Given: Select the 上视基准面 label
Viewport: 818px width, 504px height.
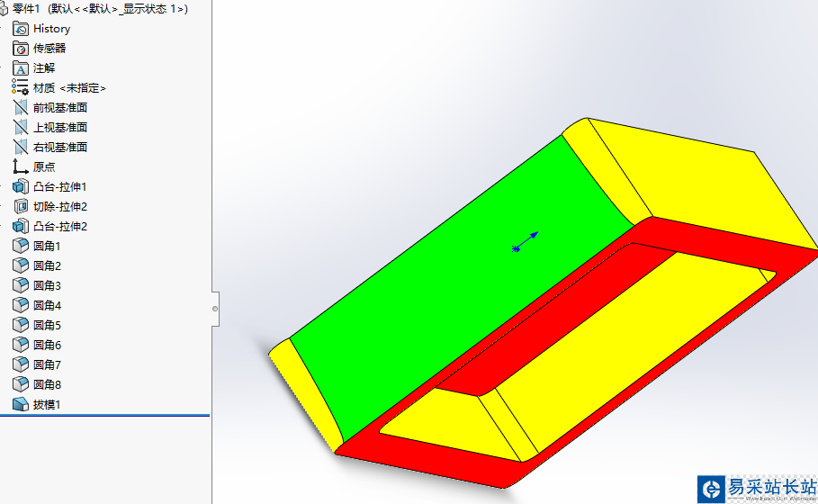Looking at the screenshot, I should pos(60,127).
